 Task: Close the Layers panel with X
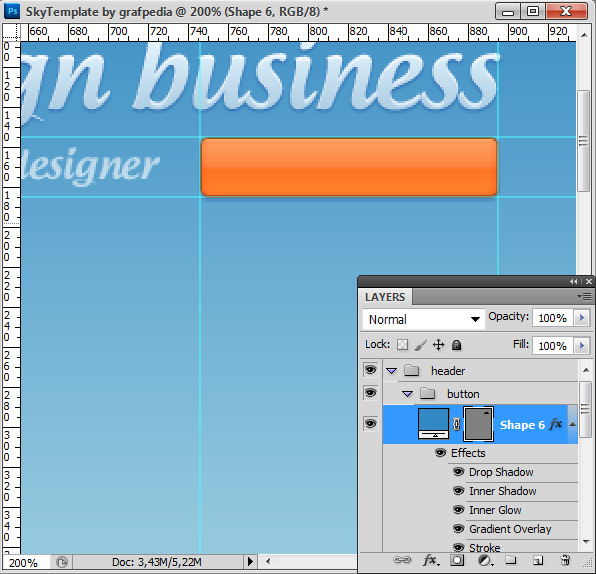[589, 281]
